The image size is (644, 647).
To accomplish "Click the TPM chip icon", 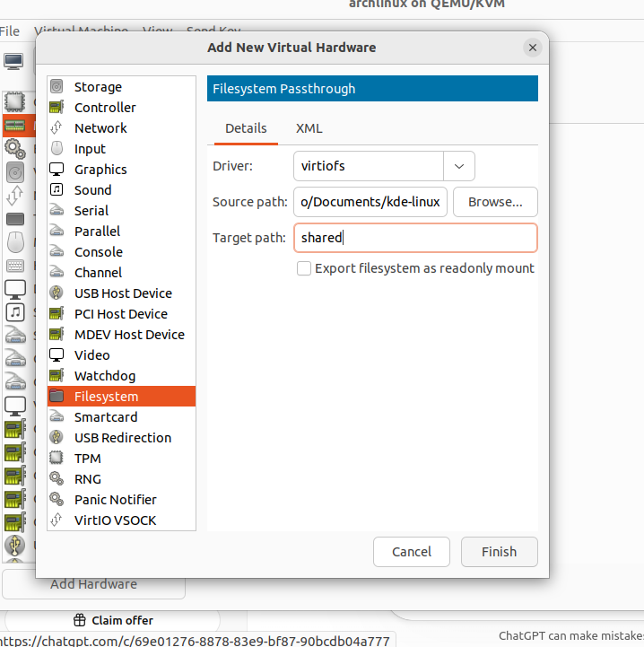I will click(x=57, y=459).
